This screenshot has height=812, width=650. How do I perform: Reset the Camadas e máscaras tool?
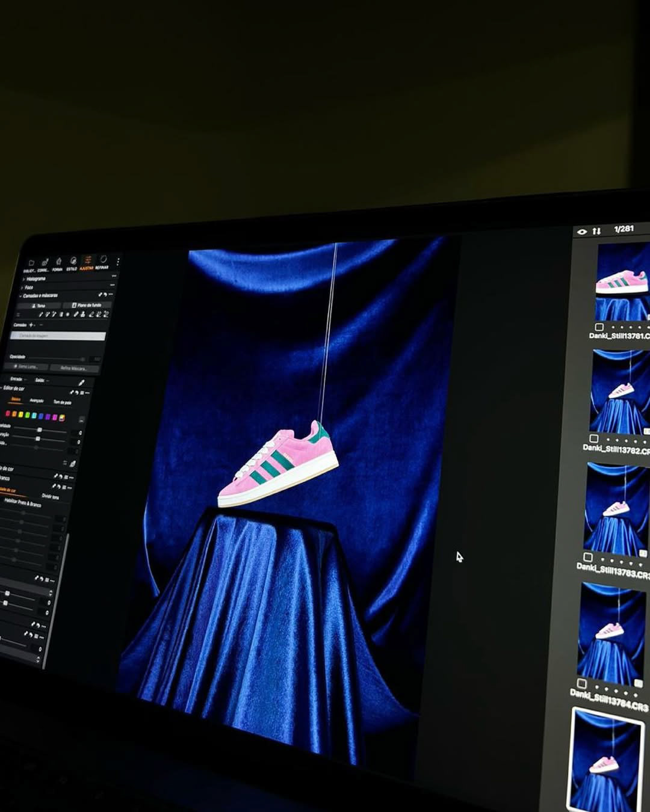[106, 295]
